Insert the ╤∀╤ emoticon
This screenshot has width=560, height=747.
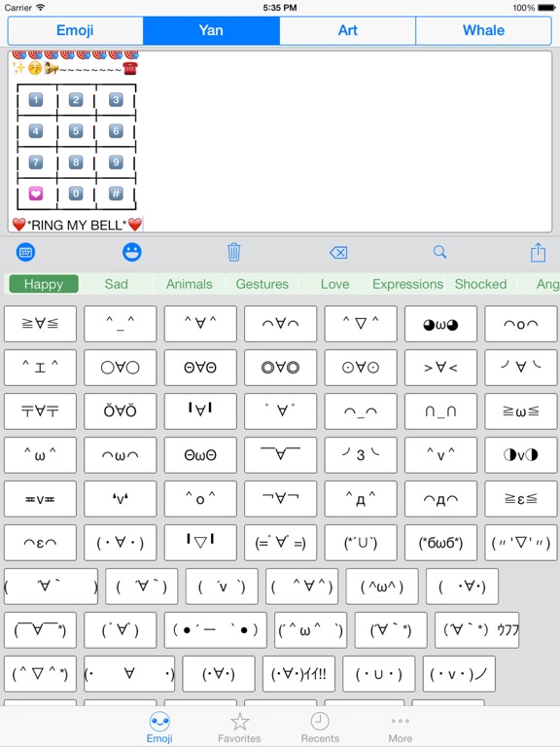tap(40, 411)
